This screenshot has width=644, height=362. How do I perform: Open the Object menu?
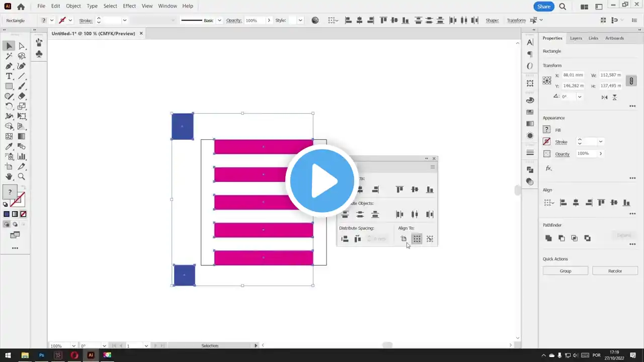point(73,6)
